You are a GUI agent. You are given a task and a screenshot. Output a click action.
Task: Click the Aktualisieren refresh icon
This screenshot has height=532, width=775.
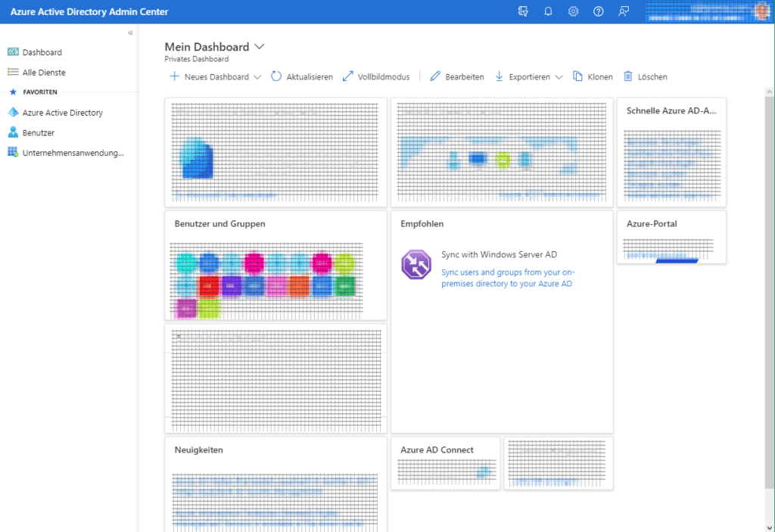[276, 76]
